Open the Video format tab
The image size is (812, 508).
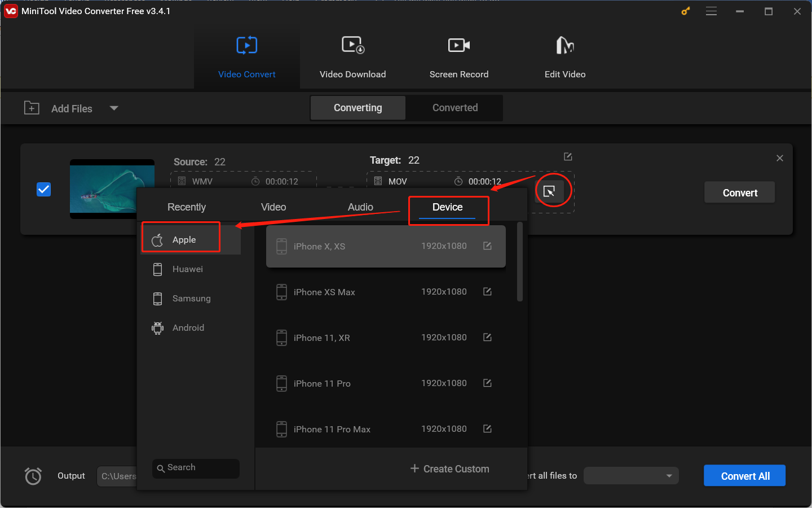click(273, 207)
